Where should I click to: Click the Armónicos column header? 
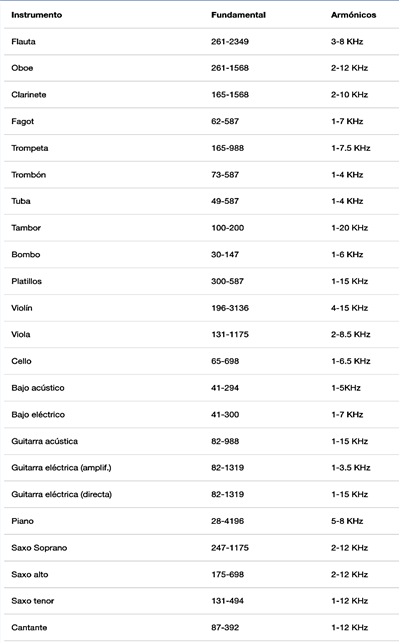pos(353,15)
